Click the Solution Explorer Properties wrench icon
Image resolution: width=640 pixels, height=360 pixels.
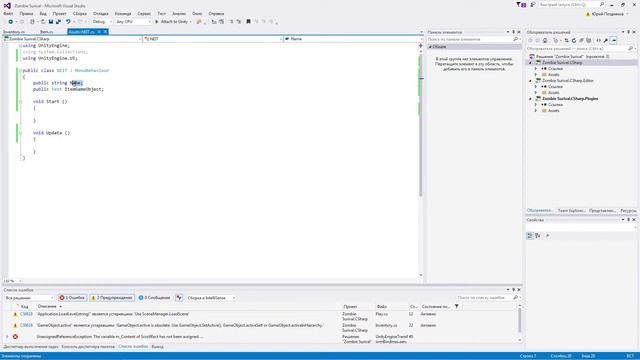(x=606, y=40)
